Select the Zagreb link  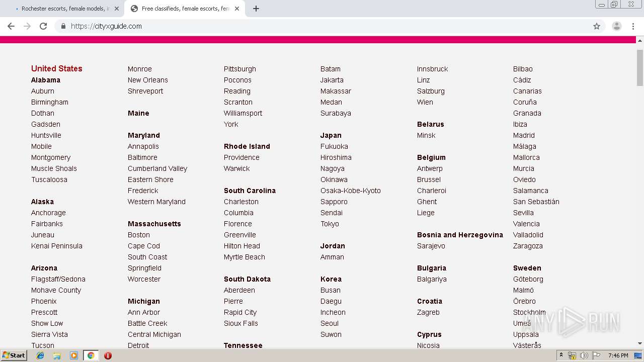tap(428, 312)
